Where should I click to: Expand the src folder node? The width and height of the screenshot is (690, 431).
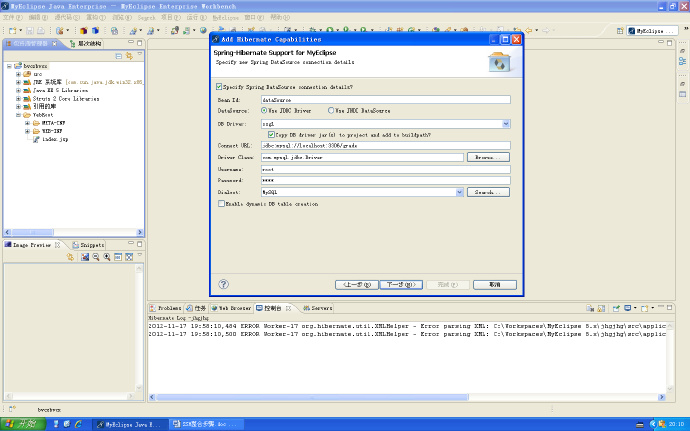[x=18, y=74]
